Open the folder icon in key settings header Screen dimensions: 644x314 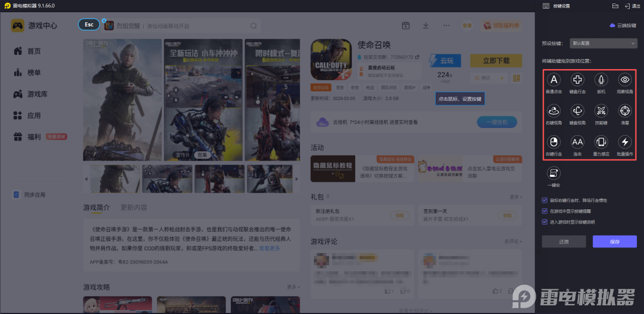[615, 6]
